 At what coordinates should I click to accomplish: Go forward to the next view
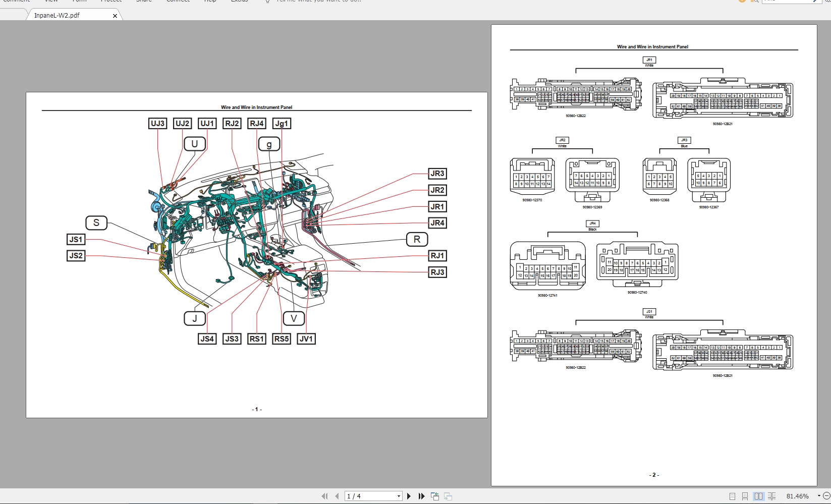[448, 496]
